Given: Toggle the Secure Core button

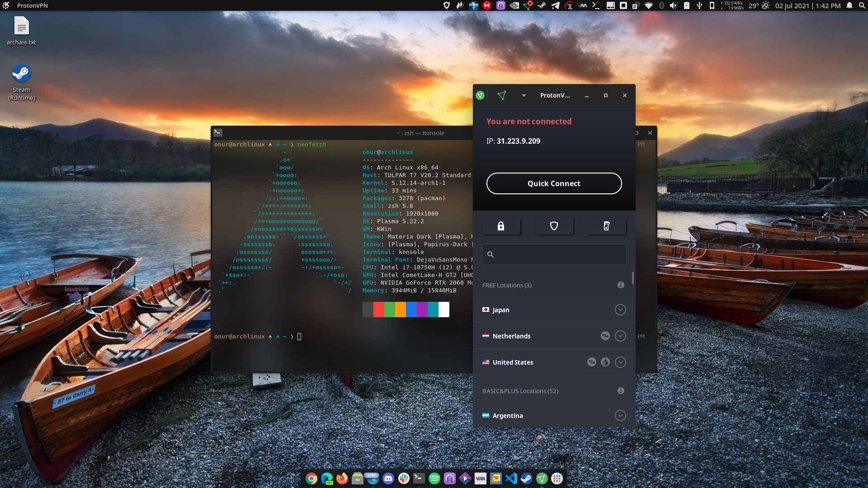Looking at the screenshot, I should coord(607,226).
